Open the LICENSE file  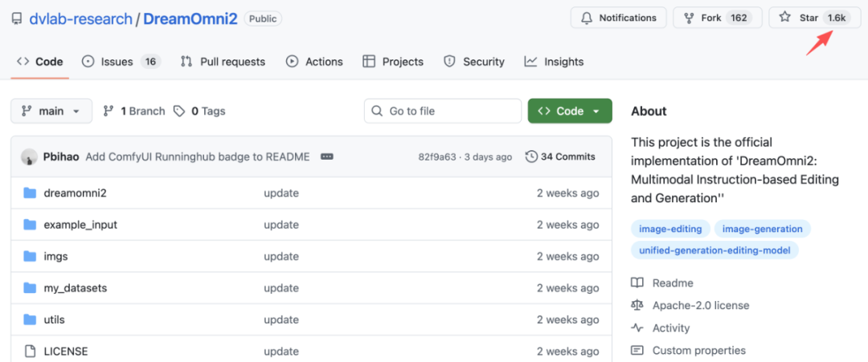[x=65, y=351]
